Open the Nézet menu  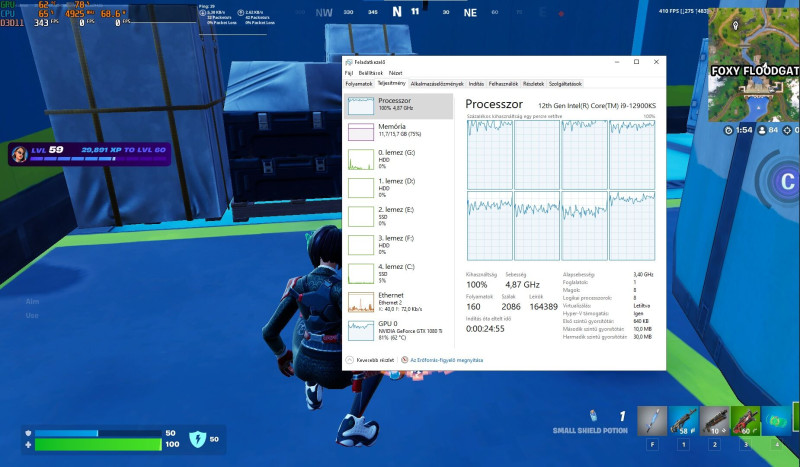coord(395,73)
